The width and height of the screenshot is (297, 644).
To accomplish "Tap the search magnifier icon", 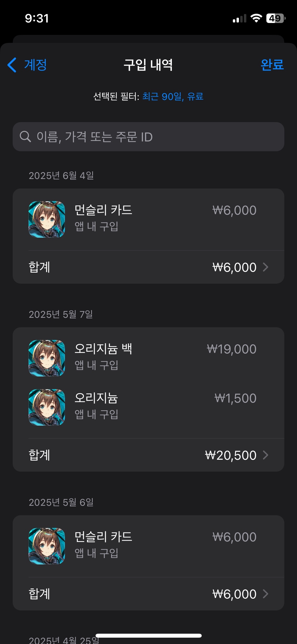I will point(25,137).
